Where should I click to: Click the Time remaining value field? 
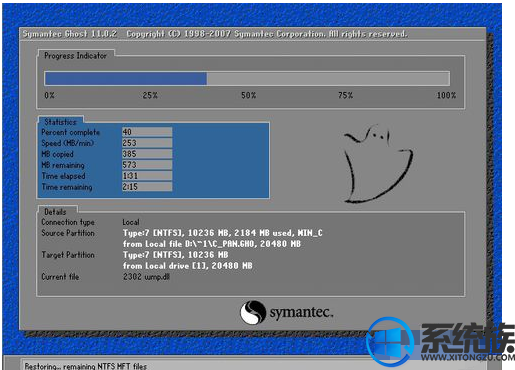pyautogui.click(x=147, y=187)
